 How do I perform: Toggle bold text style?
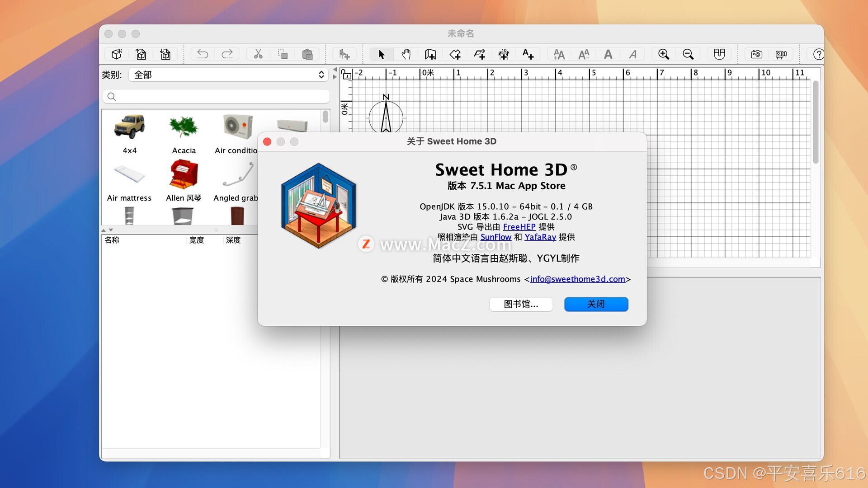click(608, 54)
